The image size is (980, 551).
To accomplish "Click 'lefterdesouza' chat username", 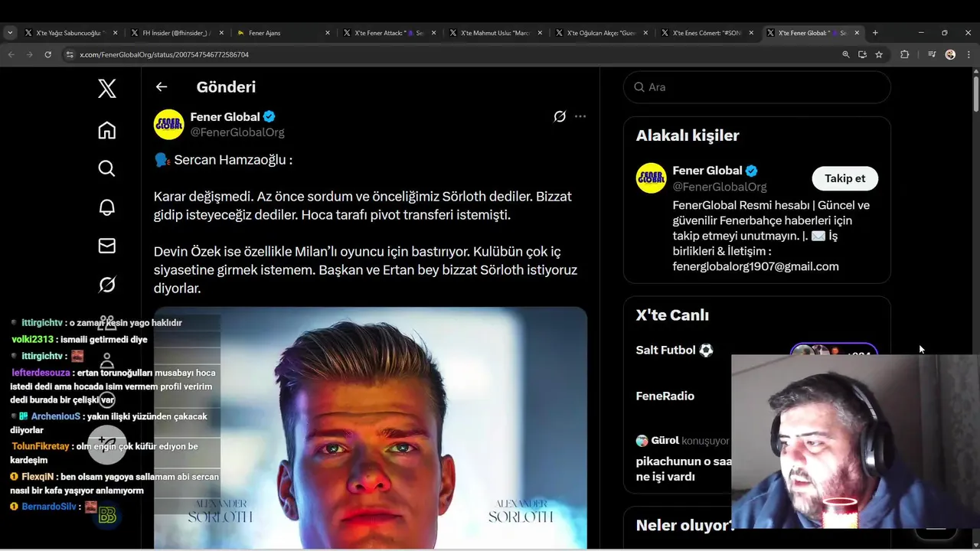I will [41, 373].
